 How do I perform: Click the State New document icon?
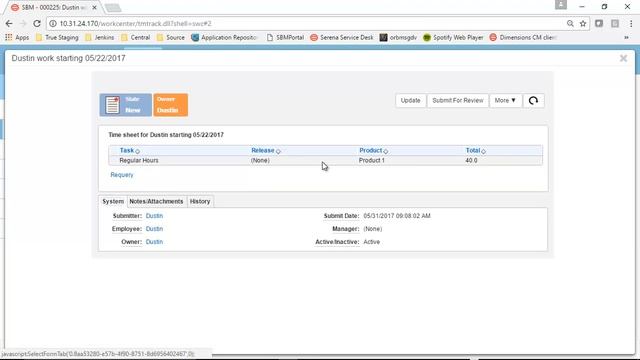[x=112, y=105]
